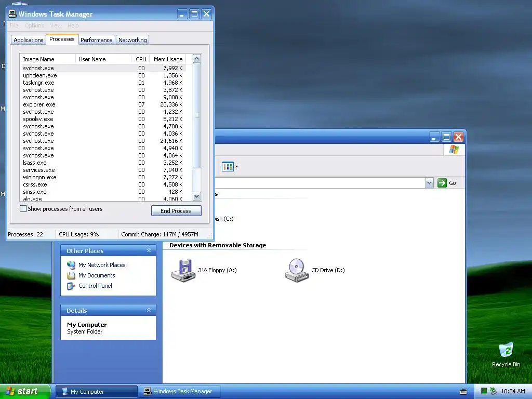Image resolution: width=532 pixels, height=399 pixels.
Task: Select the Recycle Bin desktop icon
Action: click(x=506, y=350)
